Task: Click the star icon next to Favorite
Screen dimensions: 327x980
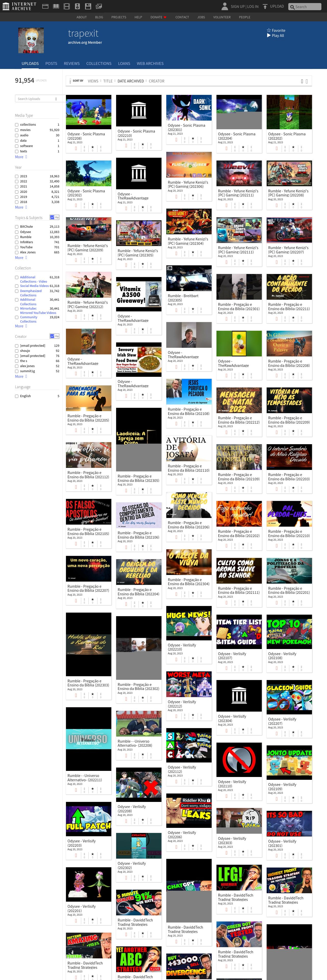Action: pos(269,31)
